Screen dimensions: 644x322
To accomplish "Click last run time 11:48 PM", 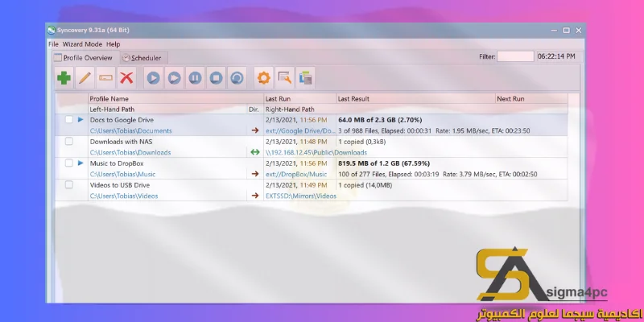I will (314, 142).
